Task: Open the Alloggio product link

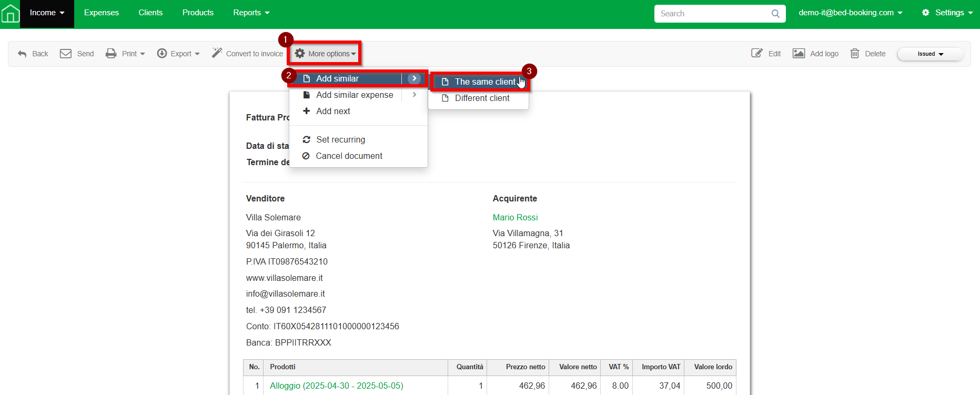Action: tap(337, 386)
